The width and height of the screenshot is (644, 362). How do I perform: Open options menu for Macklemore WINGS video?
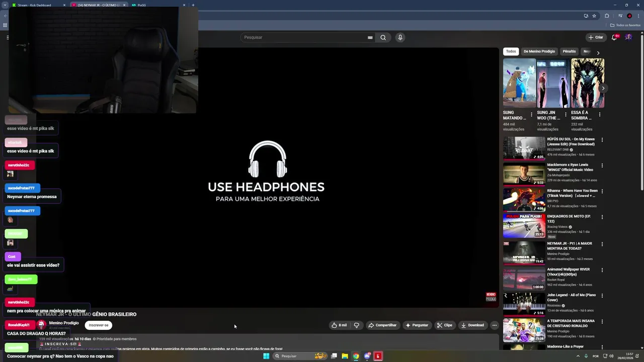click(602, 165)
